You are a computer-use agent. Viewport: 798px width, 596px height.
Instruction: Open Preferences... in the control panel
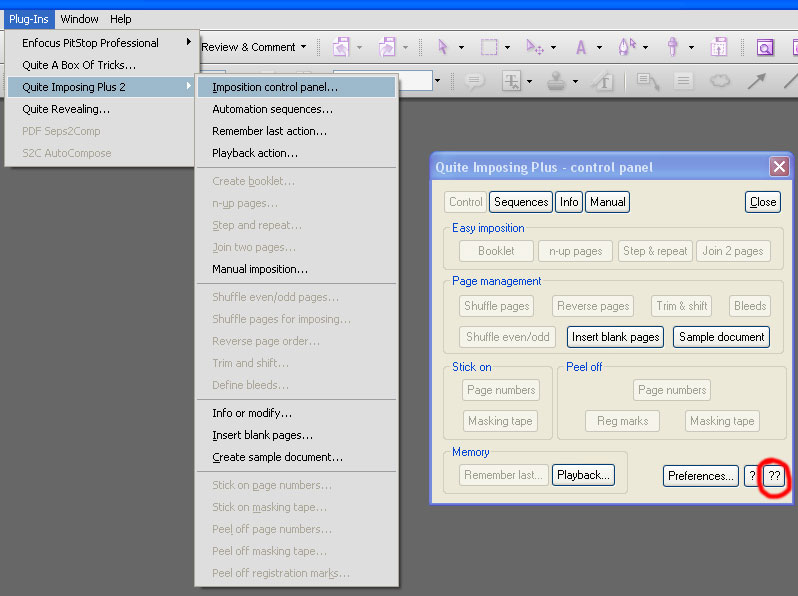tap(701, 476)
